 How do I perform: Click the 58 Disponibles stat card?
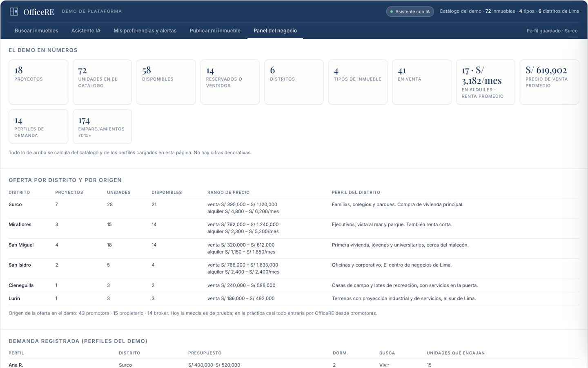166,82
